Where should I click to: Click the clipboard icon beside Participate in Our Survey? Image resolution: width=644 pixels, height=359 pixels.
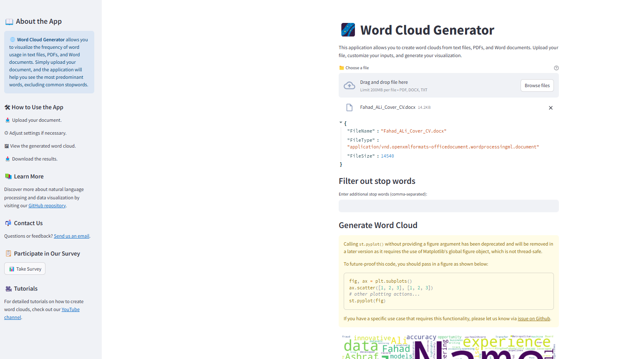pos(8,254)
